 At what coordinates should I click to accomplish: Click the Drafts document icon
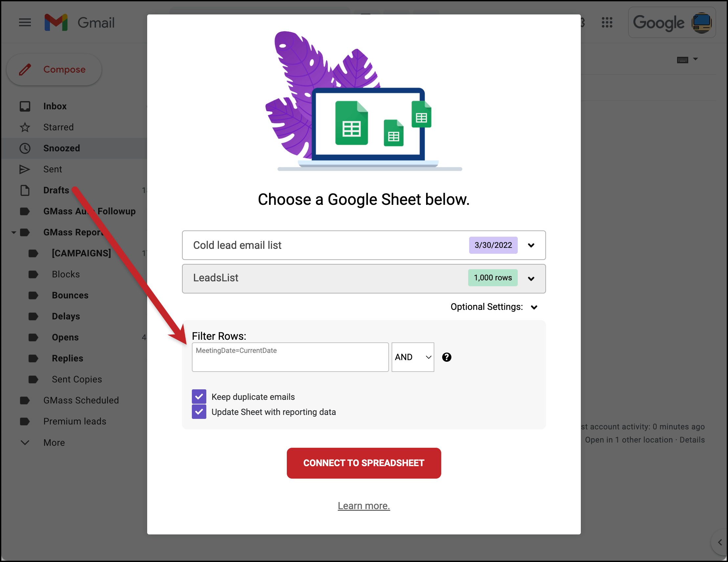click(x=25, y=190)
